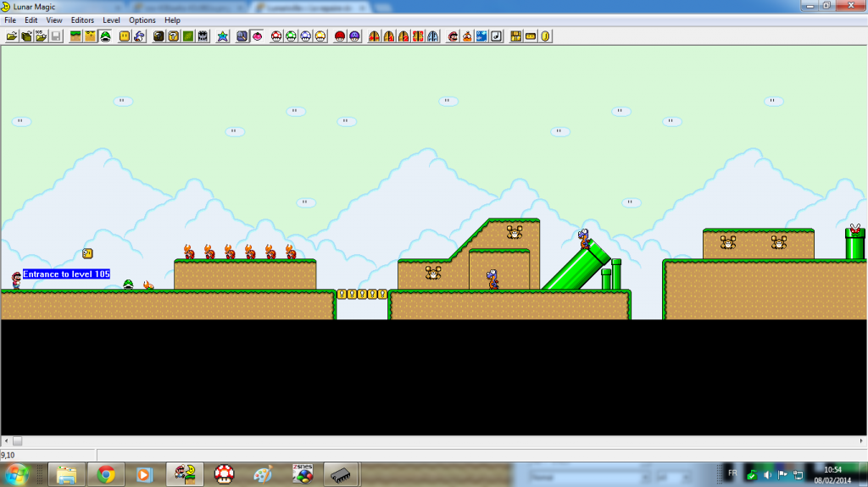The height and width of the screenshot is (487, 868).
Task: Click the magnifying glass toolbar icon
Action: [242, 36]
